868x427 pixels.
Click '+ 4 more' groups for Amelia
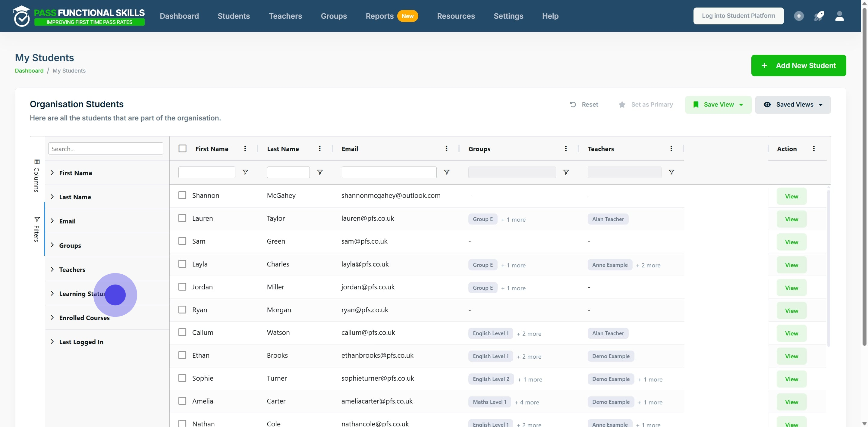(x=527, y=402)
